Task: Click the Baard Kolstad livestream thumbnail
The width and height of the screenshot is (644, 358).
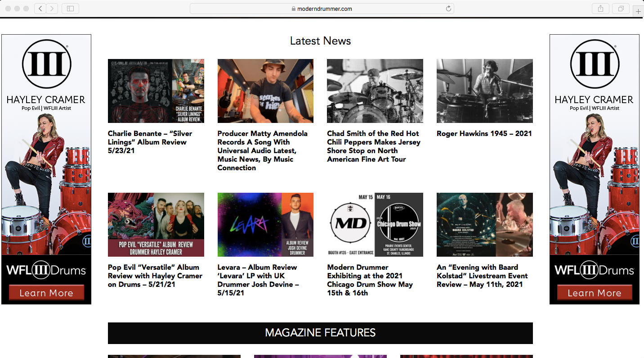Action: tap(485, 225)
